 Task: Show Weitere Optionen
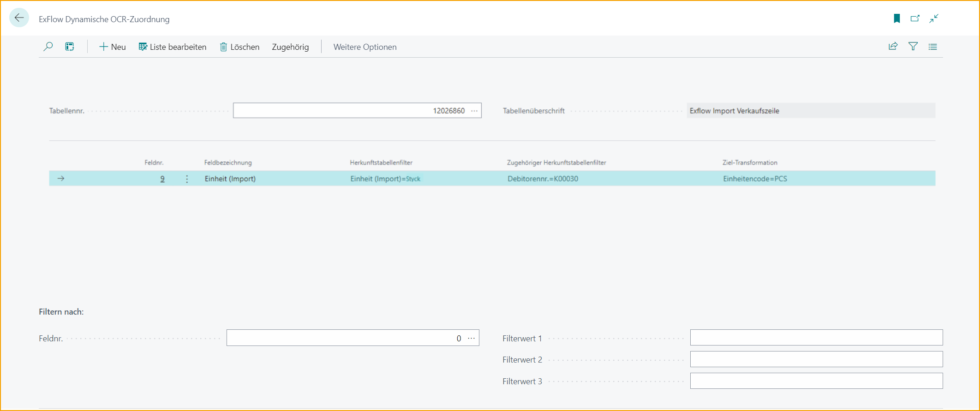point(365,47)
